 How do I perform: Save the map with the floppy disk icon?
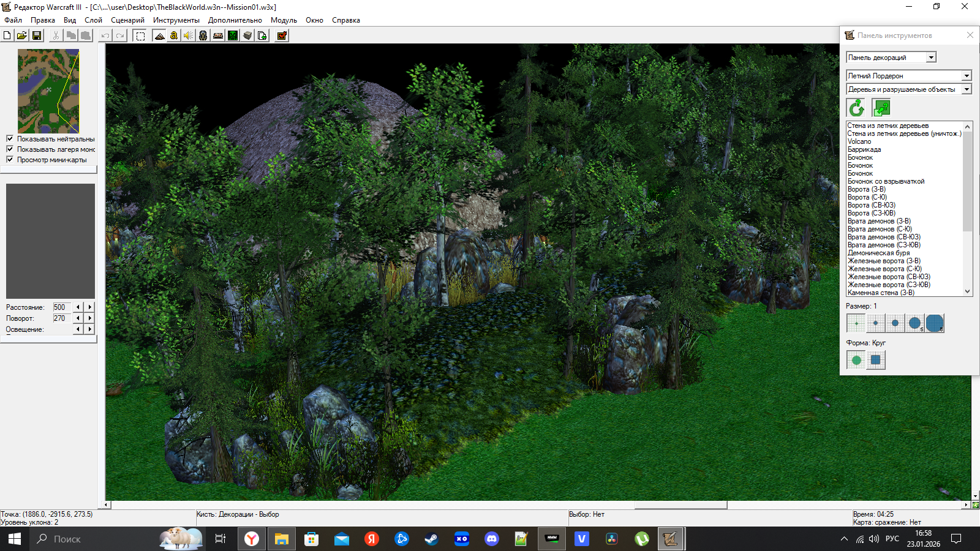pos(37,36)
